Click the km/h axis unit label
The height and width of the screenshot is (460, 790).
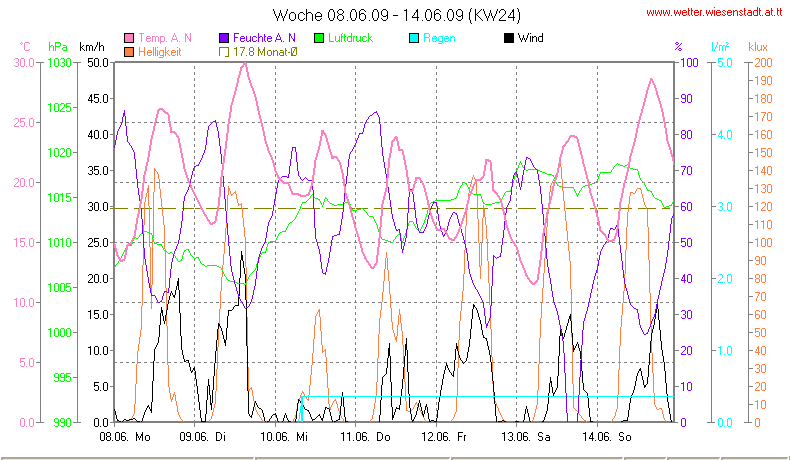pyautogui.click(x=92, y=47)
